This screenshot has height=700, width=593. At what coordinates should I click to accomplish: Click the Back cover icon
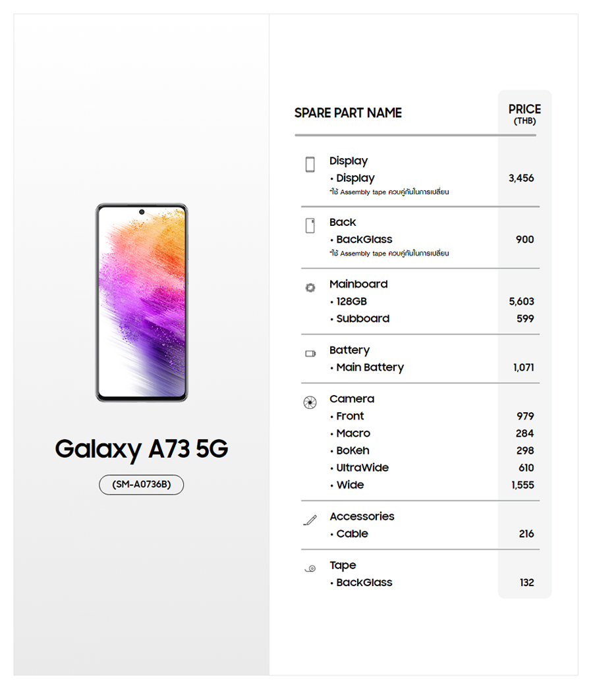click(310, 226)
